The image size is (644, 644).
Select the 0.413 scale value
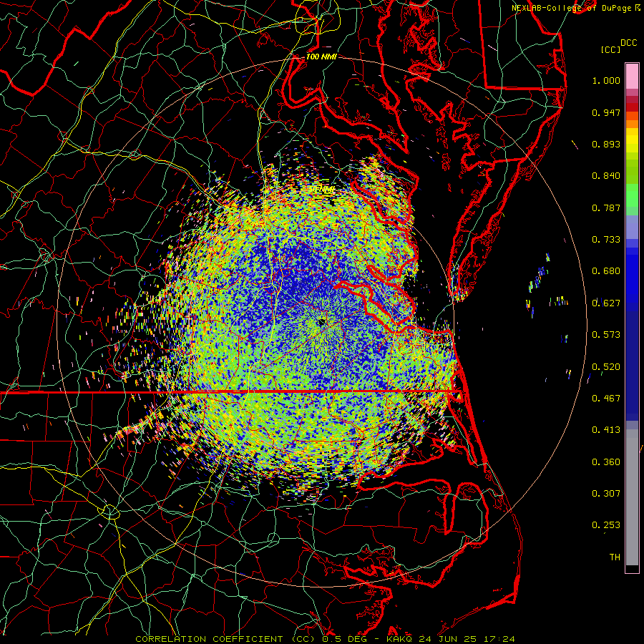(606, 430)
